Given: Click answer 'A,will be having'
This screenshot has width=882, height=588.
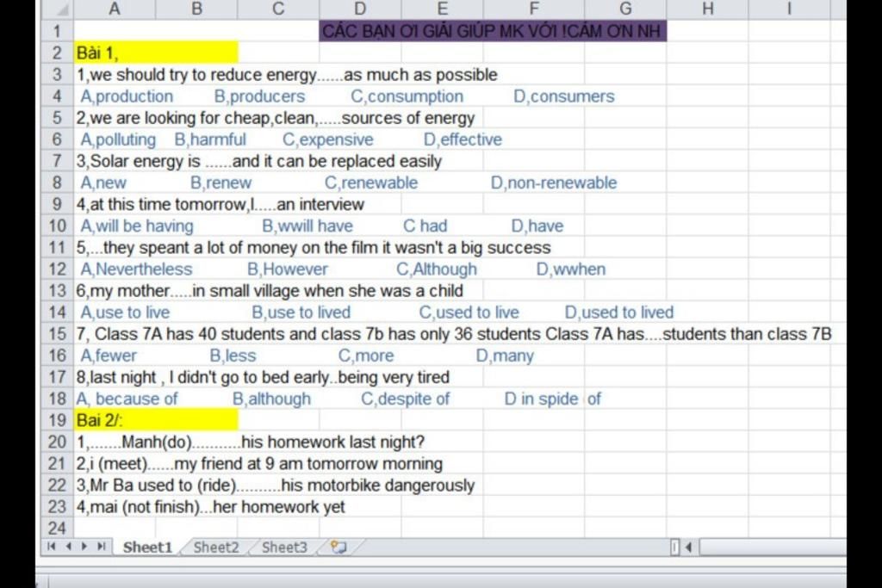Looking at the screenshot, I should point(137,226).
